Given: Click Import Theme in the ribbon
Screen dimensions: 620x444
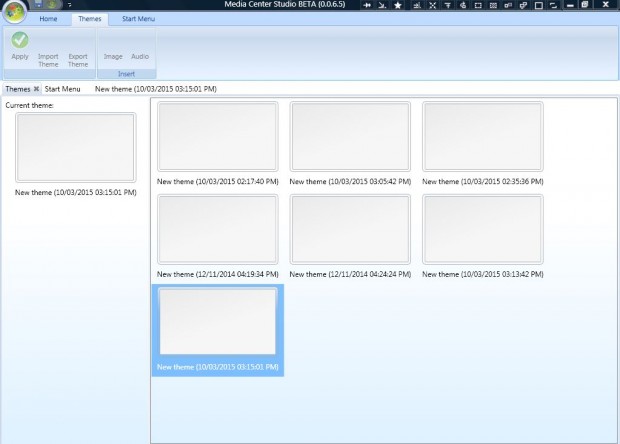Looking at the screenshot, I should coord(48,60).
